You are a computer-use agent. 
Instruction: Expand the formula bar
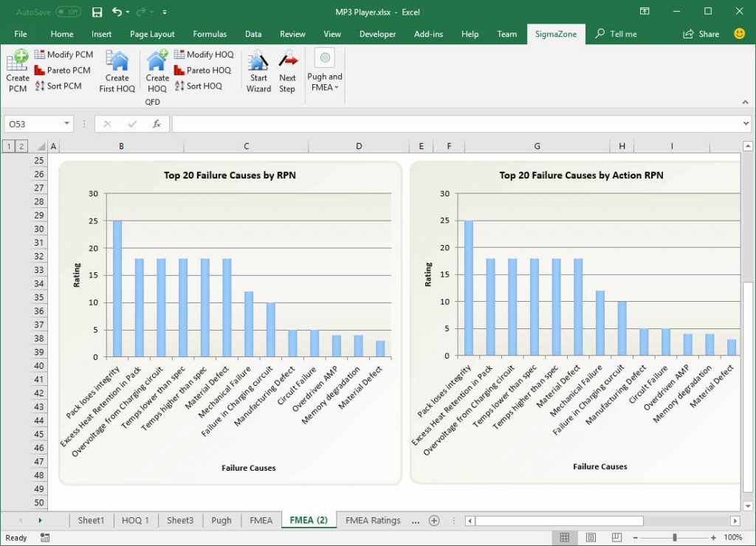click(746, 124)
